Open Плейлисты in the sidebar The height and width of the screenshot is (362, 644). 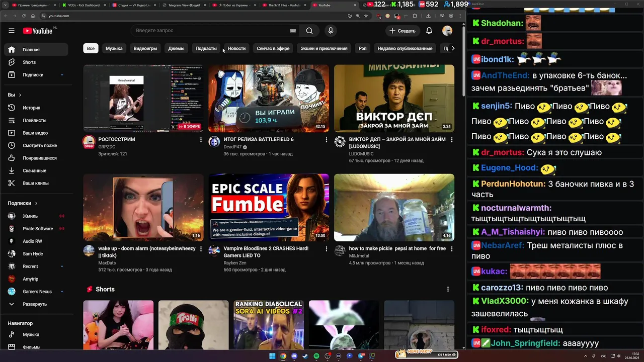pyautogui.click(x=36, y=120)
